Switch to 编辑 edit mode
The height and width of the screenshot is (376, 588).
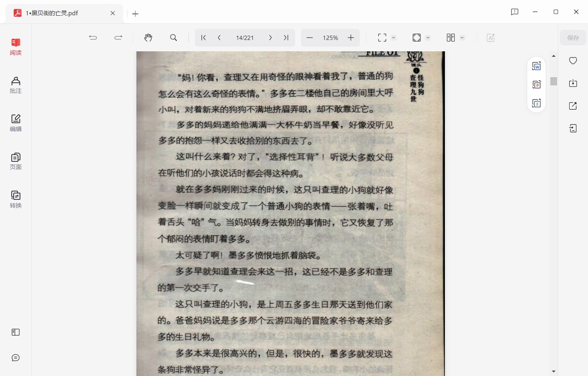[x=16, y=123]
